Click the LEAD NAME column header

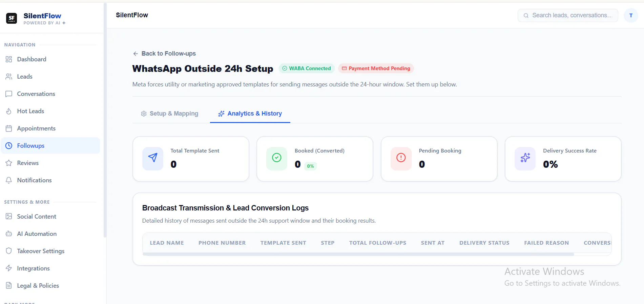167,243
